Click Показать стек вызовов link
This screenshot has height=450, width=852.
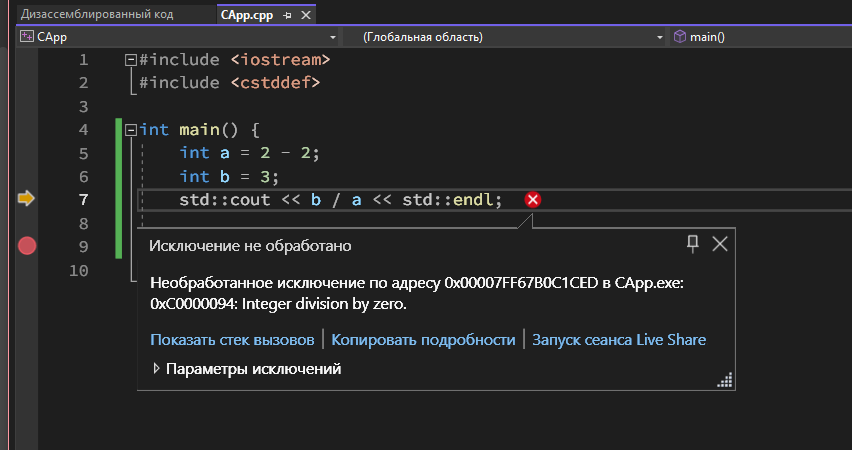(232, 340)
